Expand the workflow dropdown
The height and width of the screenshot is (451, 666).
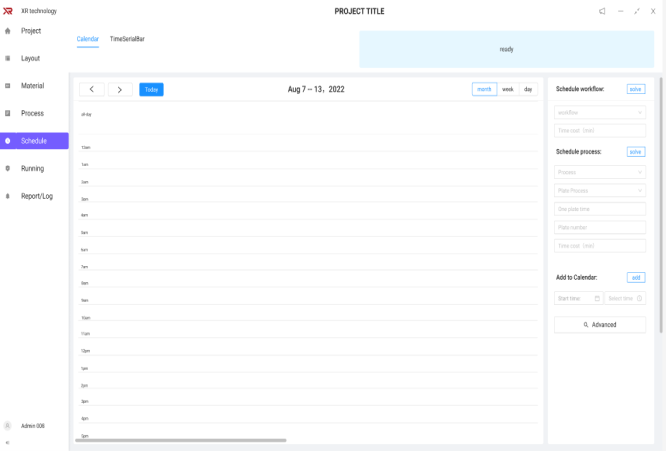pos(600,113)
